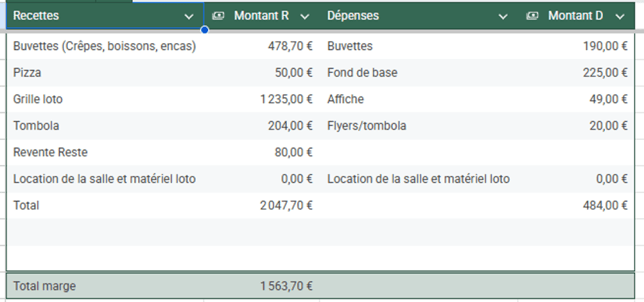Click the 1 235,00 € amount cell
This screenshot has height=302, width=644.
coord(286,99)
